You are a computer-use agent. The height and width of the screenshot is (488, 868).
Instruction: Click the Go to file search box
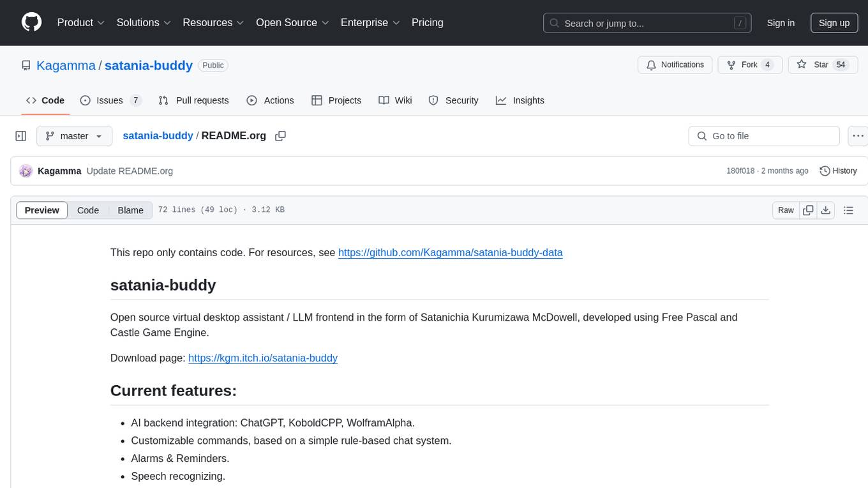point(764,136)
